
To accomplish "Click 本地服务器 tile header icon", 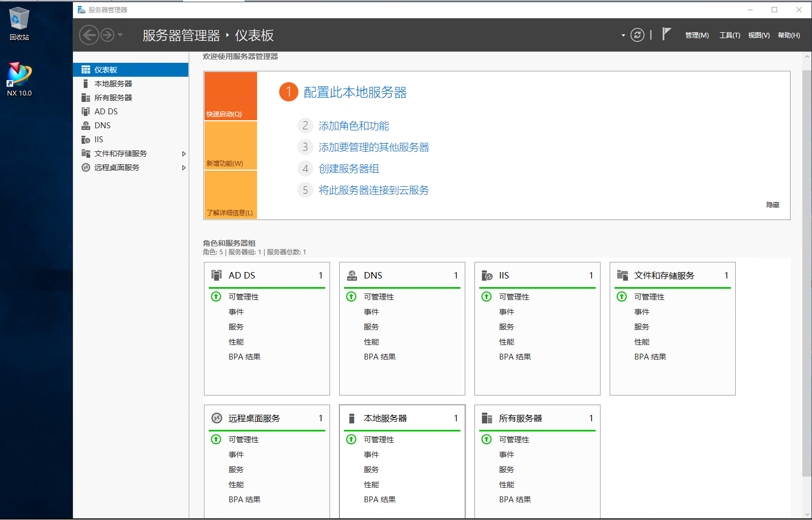I will 352,418.
